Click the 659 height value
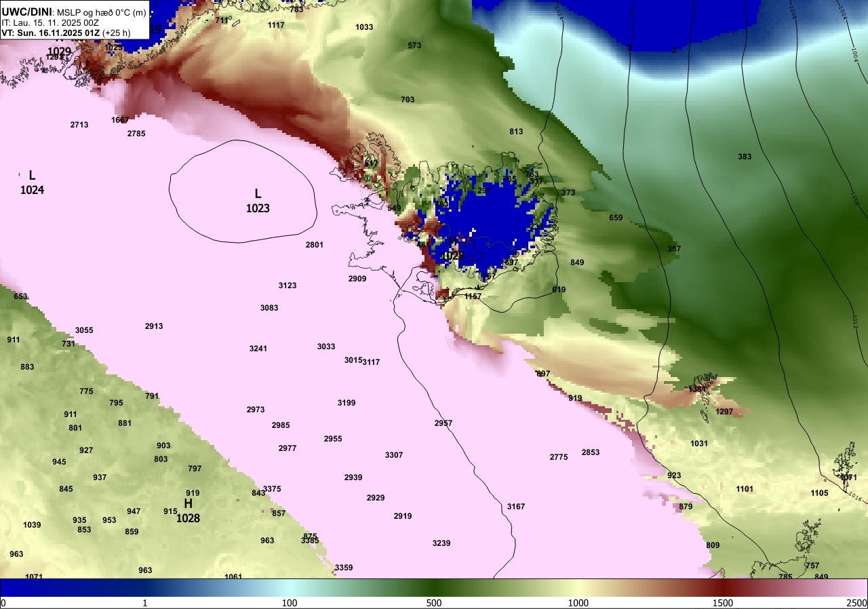Image resolution: width=868 pixels, height=609 pixels. (x=616, y=218)
